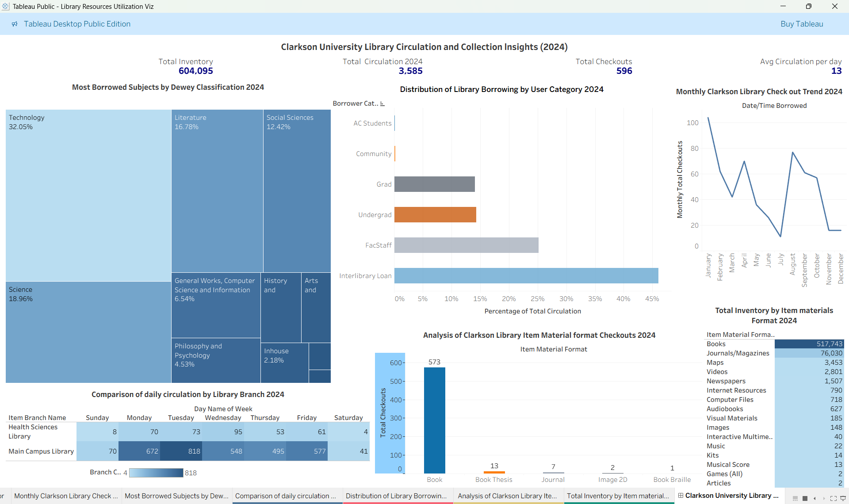Click the orange Undergrad bar
849x504 pixels.
(x=435, y=215)
